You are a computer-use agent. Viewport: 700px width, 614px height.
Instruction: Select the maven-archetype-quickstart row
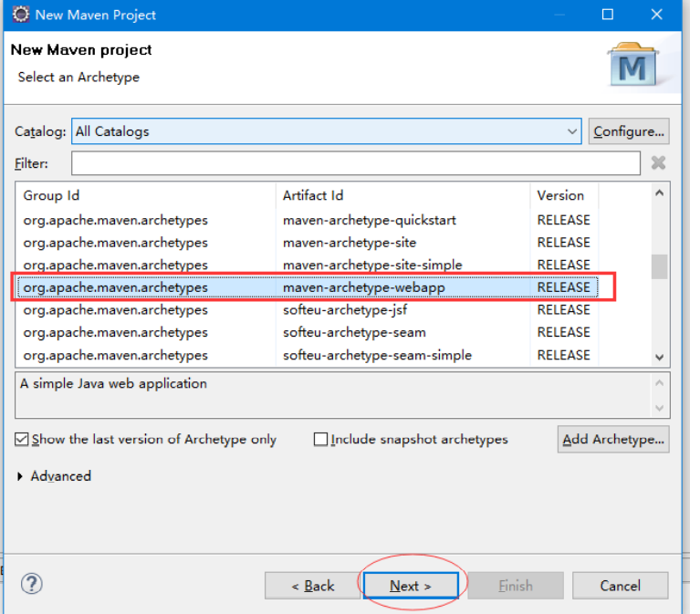point(308,220)
